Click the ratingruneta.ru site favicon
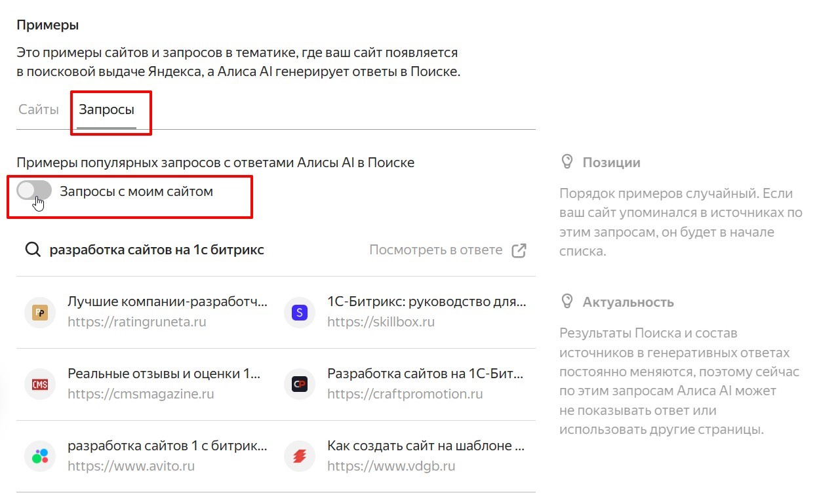Screen dimensions: 819x504 (x=40, y=313)
